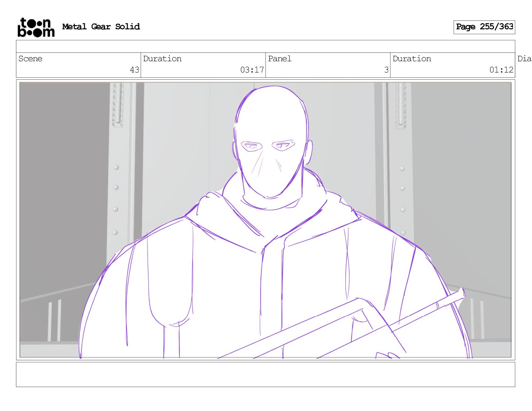Click the 'Page 255/363' box
Image resolution: width=532 pixels, height=411 pixels.
tap(484, 27)
